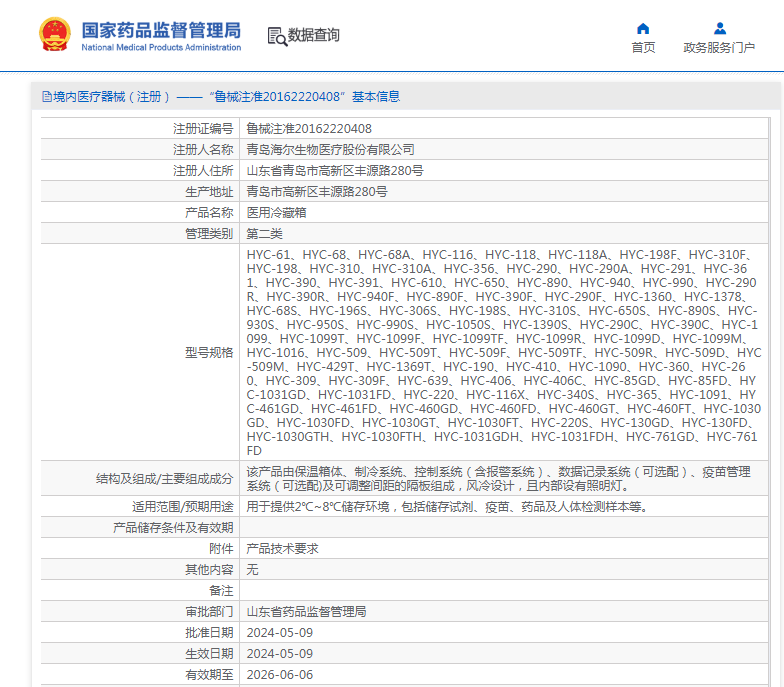Click the 数据查询 search document icon
This screenshot has width=784, height=687.
(x=276, y=36)
